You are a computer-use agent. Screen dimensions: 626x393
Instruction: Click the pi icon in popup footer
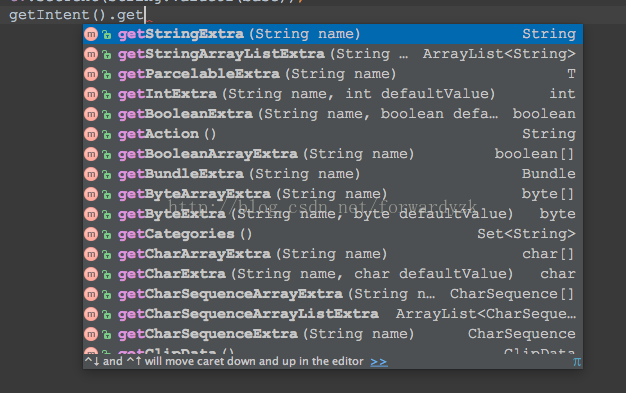tap(576, 362)
